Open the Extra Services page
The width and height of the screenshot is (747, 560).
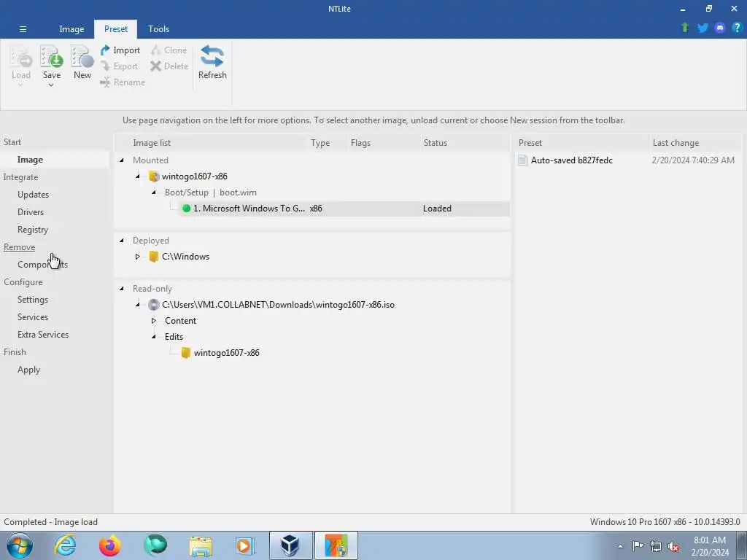click(43, 335)
